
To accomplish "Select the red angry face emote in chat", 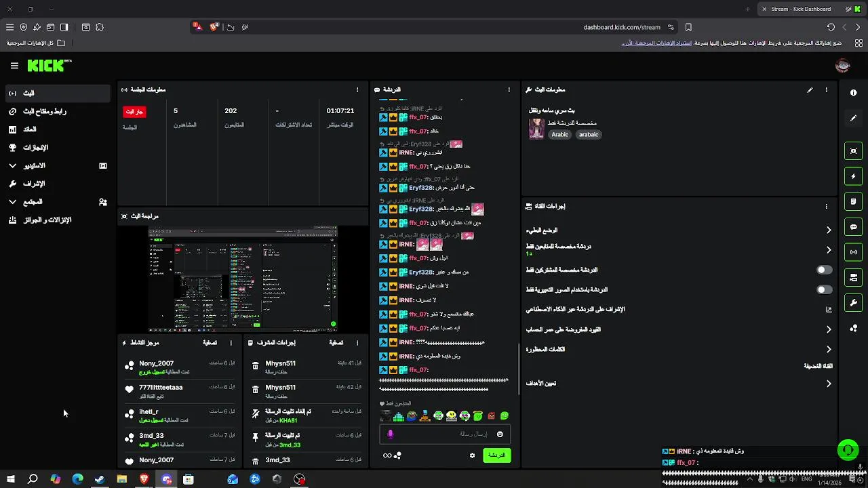I will [x=491, y=416].
